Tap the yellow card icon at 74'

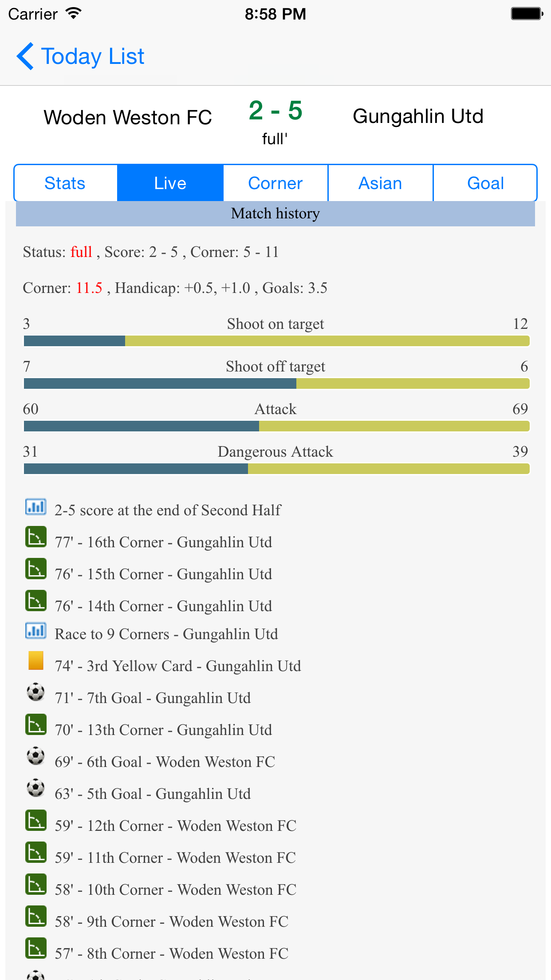[35, 660]
